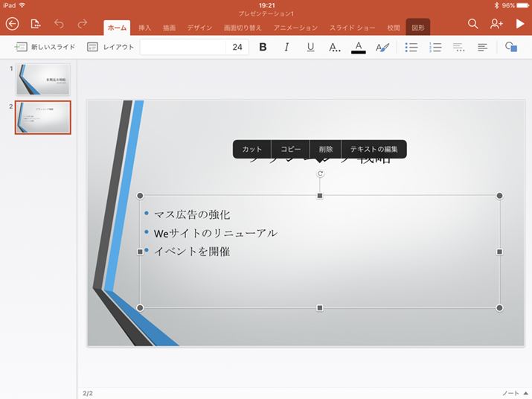
Task: Insert a bulleted list
Action: point(411,47)
